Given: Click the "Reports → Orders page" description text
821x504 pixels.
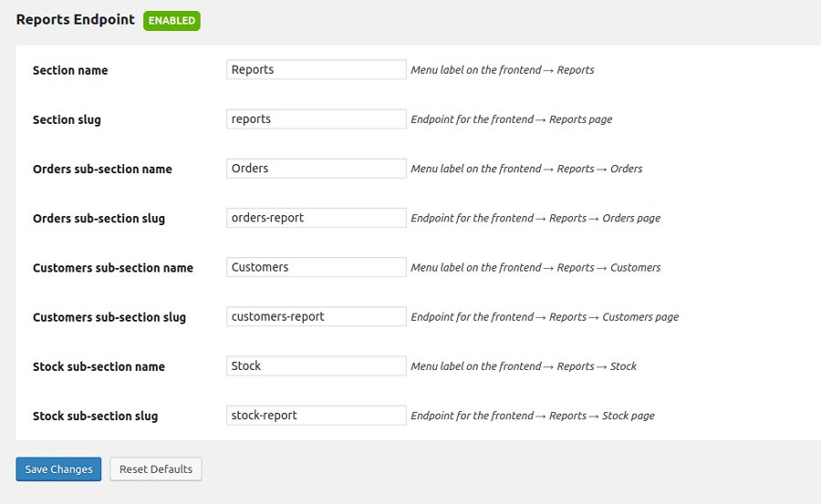Looking at the screenshot, I should pyautogui.click(x=535, y=219).
